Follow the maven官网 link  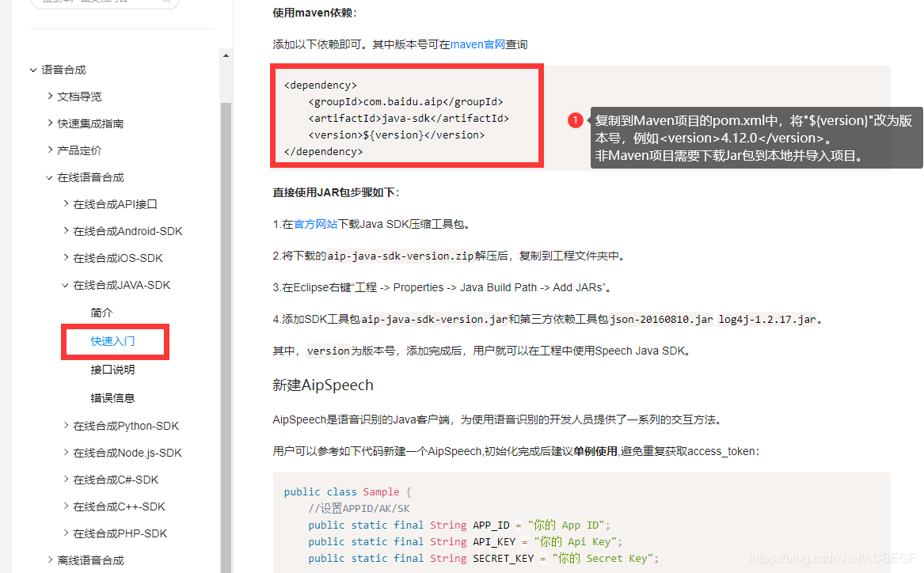click(x=478, y=45)
